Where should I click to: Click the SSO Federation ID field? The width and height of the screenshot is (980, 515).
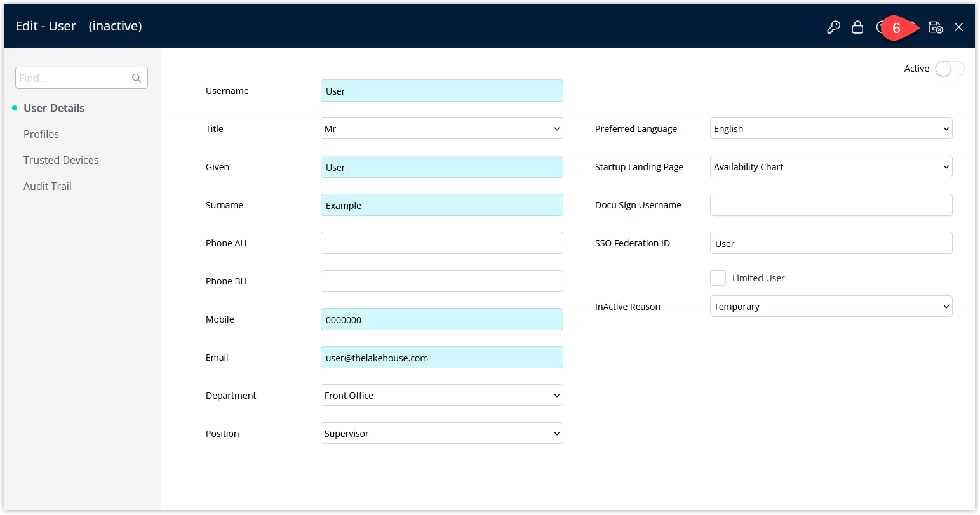pyautogui.click(x=831, y=243)
